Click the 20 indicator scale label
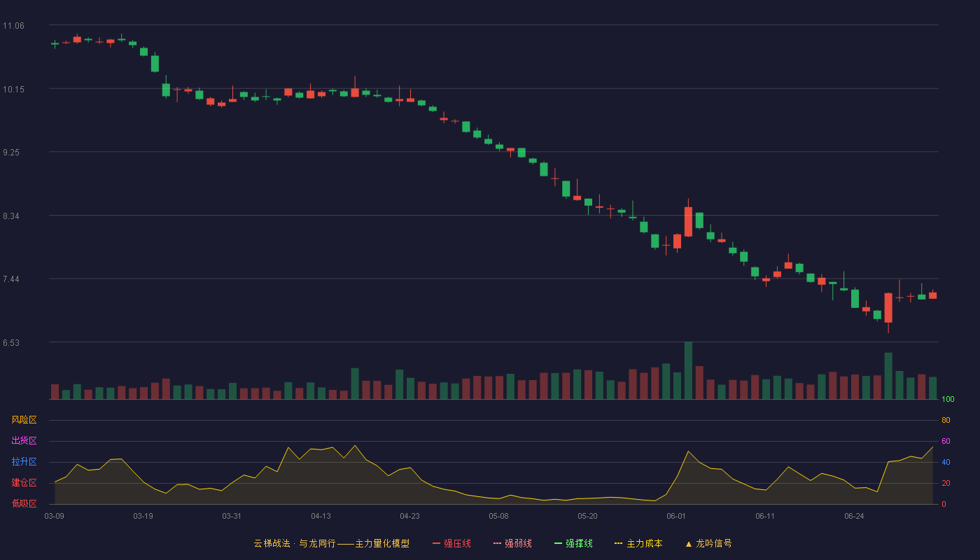The image size is (980, 560). pos(946,483)
